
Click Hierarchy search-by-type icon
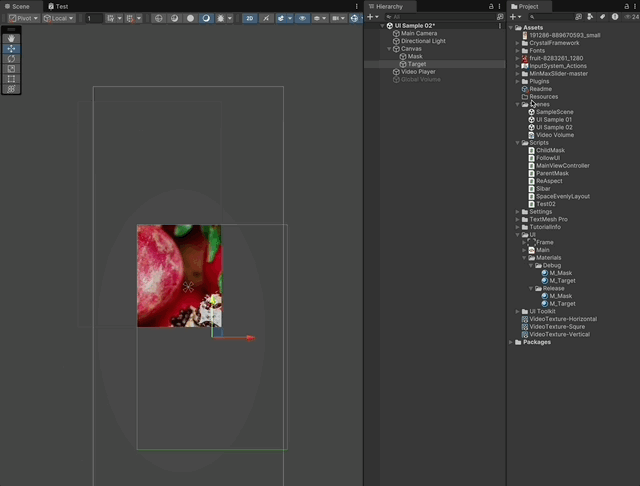click(500, 17)
